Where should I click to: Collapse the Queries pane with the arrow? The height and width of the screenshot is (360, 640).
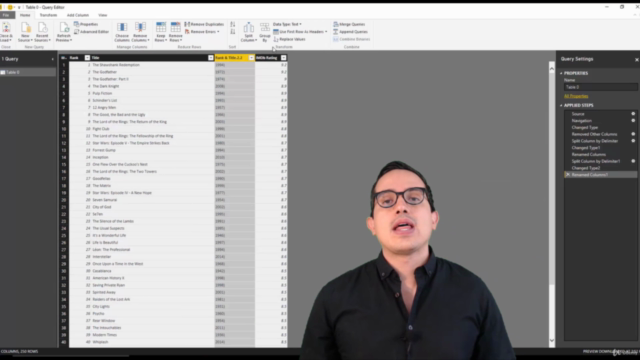point(52,59)
